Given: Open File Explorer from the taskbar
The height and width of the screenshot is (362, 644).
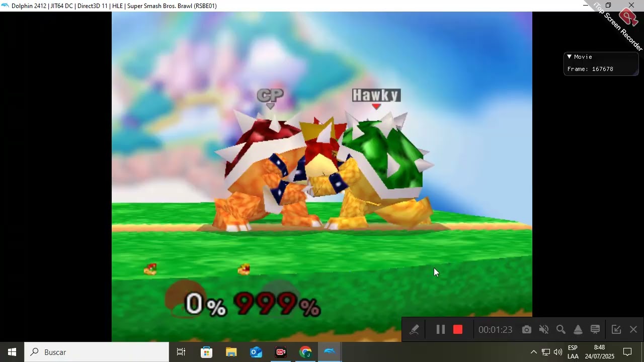Looking at the screenshot, I should pyautogui.click(x=231, y=352).
